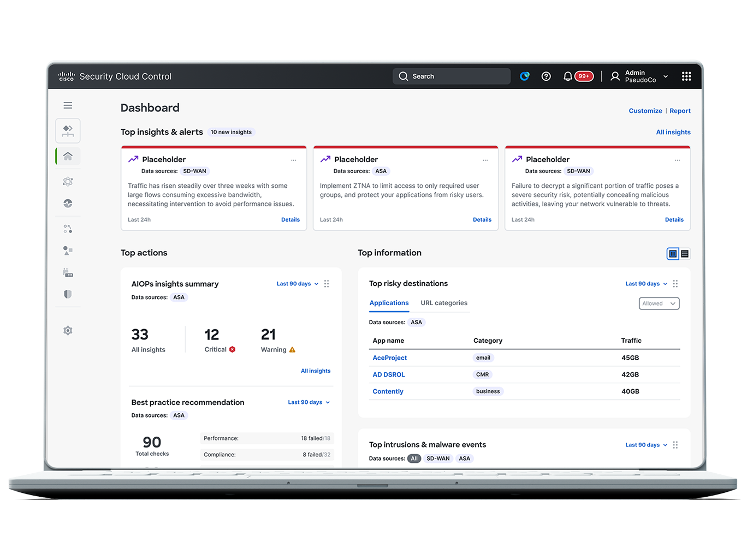This screenshot has height=560, width=747.
Task: Check notifications via the bell icon
Action: click(568, 76)
